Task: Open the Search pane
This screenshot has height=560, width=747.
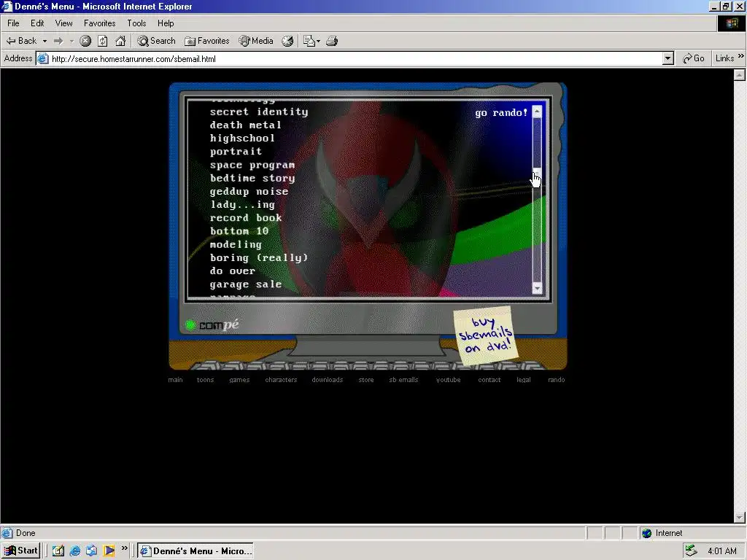Action: tap(156, 41)
